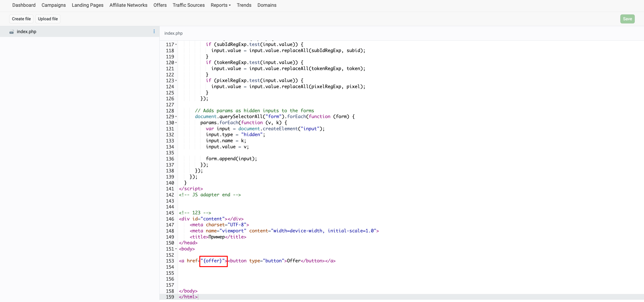Image resolution: width=644 pixels, height=302 pixels.
Task: Click the replaceAll(subIdRegExp, subid) line
Action: click(288, 50)
